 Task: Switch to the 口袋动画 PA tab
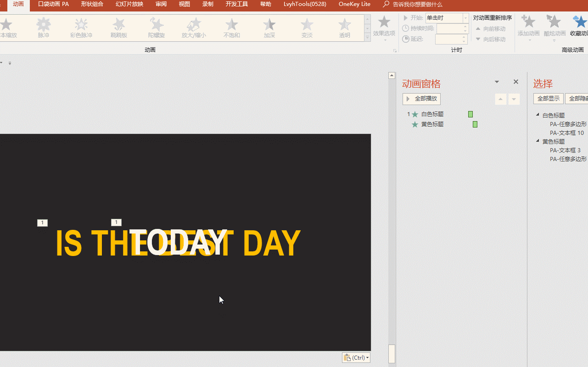(53, 4)
